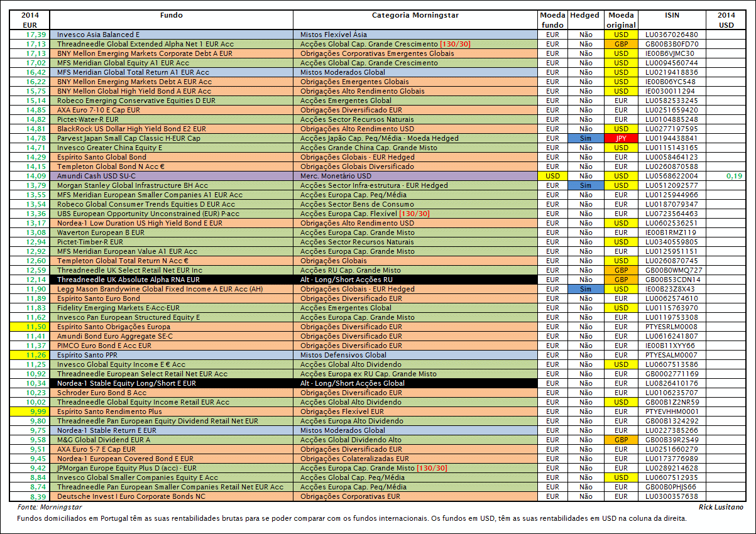
Task: Click the 'Merc. Monetário USD' category cell
Action: [415, 176]
